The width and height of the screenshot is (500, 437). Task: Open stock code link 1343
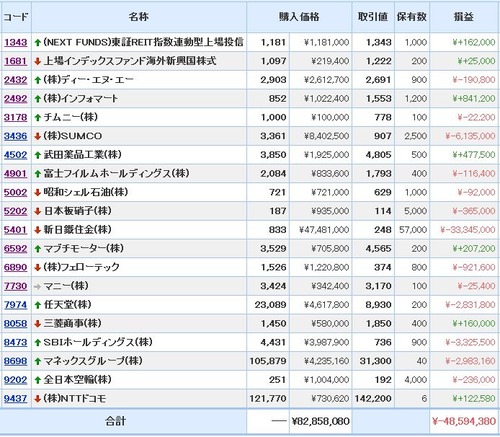[16, 42]
